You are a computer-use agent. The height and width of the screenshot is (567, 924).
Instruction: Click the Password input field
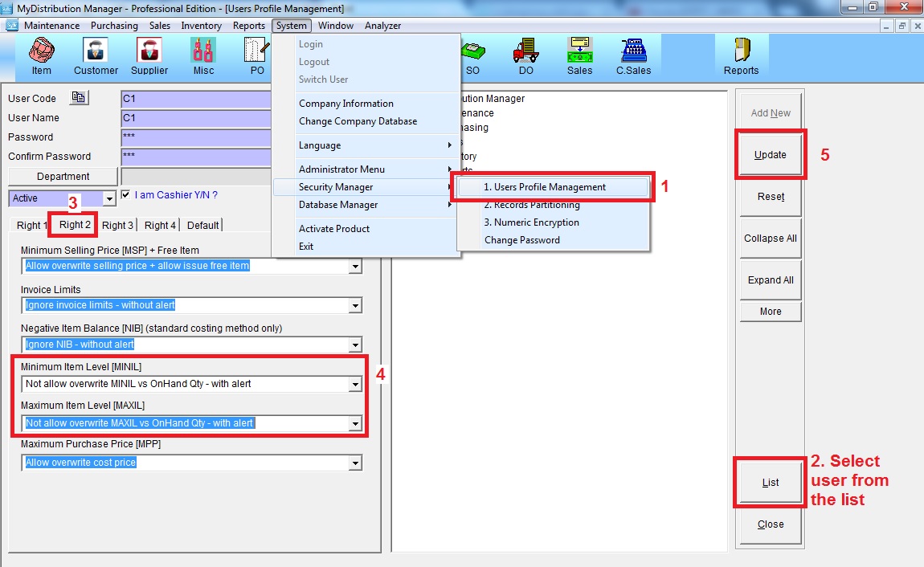(197, 137)
